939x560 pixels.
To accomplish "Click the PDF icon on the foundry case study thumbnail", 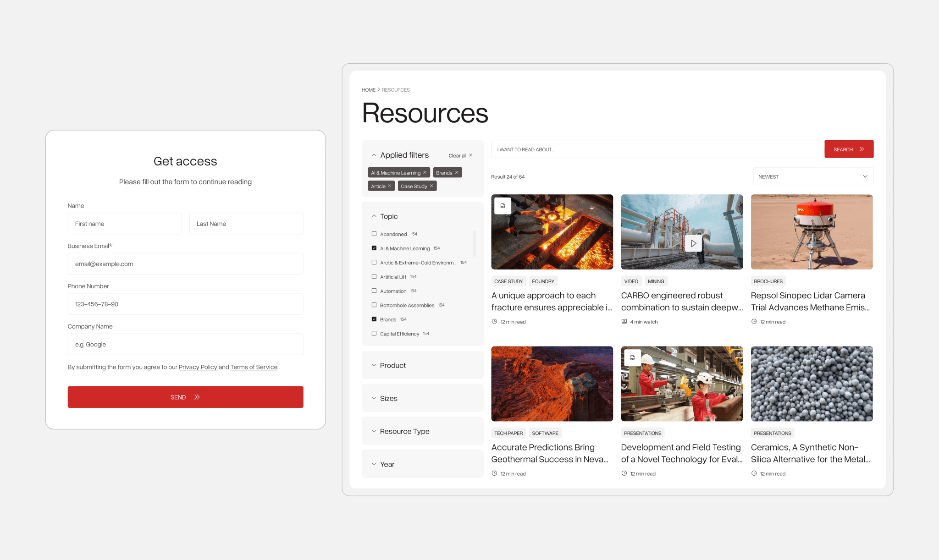I will click(x=503, y=205).
